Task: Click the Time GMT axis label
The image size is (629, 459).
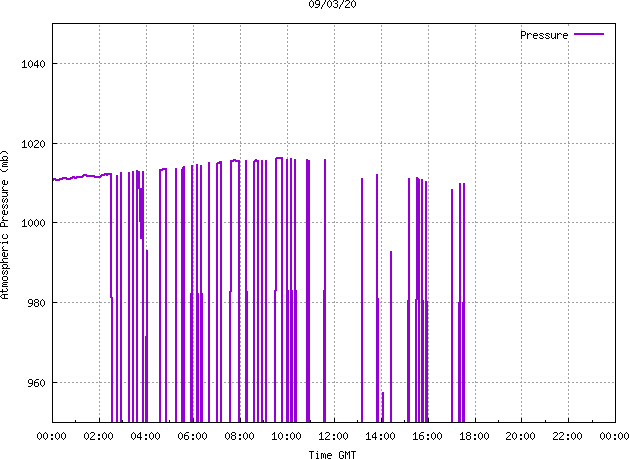Action: tap(333, 454)
